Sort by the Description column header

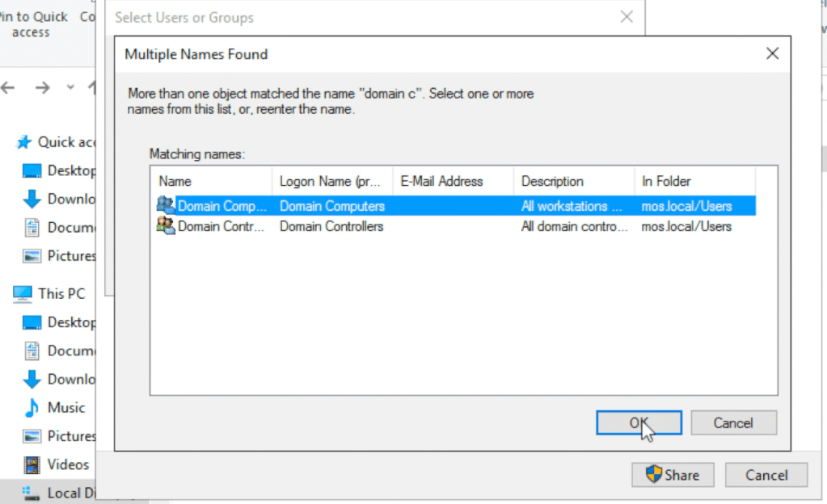coord(552,181)
